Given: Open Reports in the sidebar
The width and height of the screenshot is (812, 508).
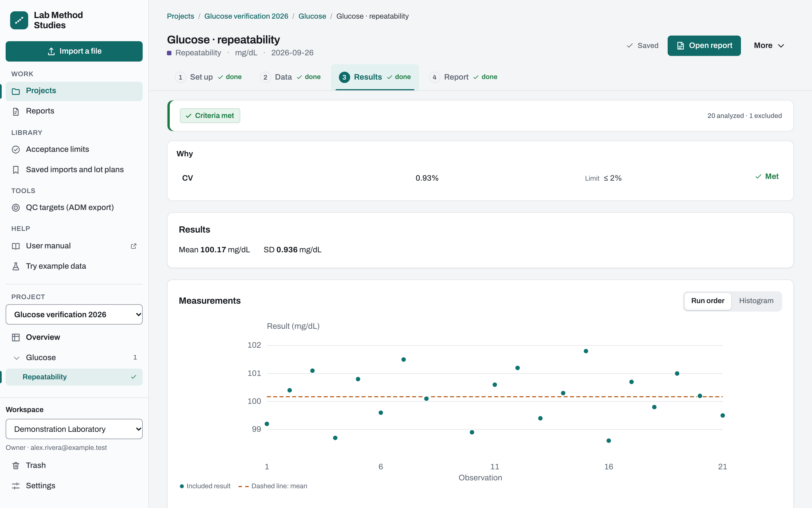Looking at the screenshot, I should (x=74, y=111).
